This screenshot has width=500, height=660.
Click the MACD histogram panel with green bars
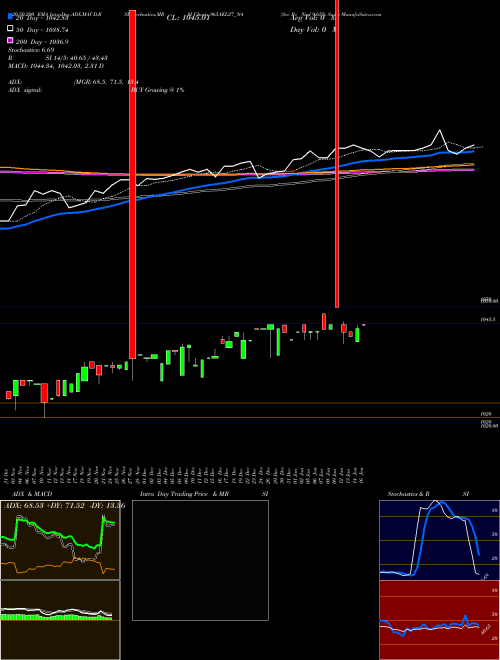coord(60,620)
